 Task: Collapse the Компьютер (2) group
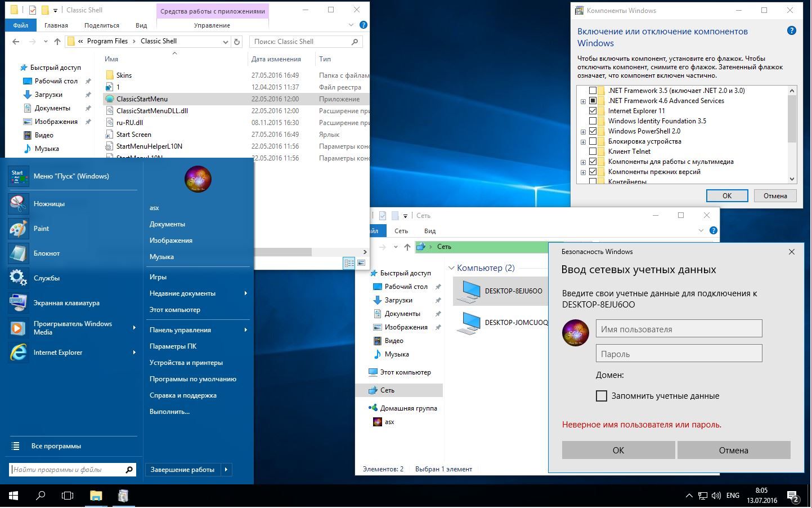451,268
